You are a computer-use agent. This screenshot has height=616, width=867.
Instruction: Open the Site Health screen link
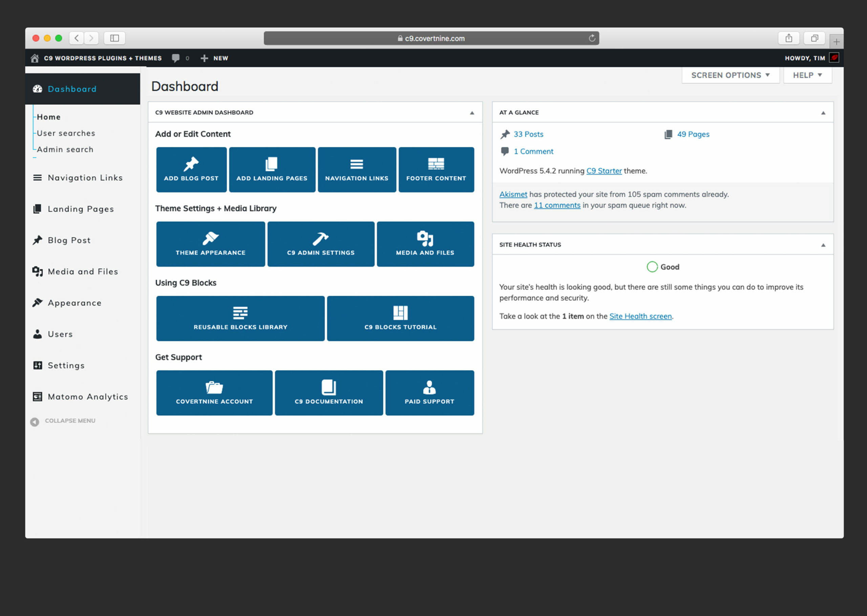pyautogui.click(x=640, y=316)
